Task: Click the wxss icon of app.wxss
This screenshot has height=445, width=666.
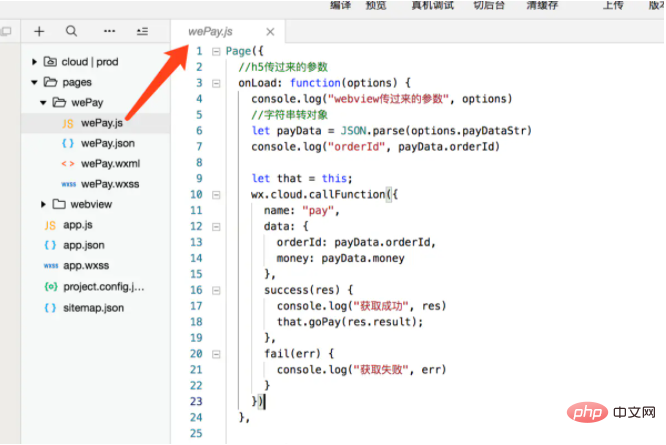Action: point(51,266)
